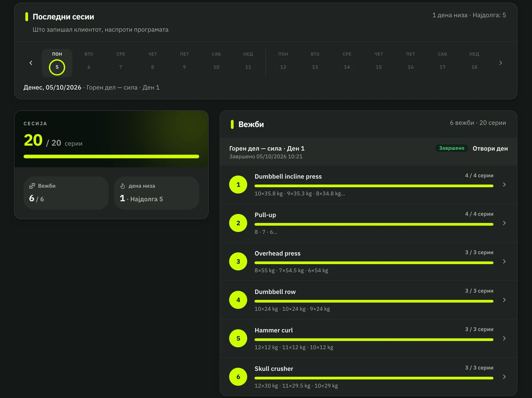Image resolution: width=532 pixels, height=398 pixels.
Task: Pick Saturday the 10th day cell
Action: point(216,63)
